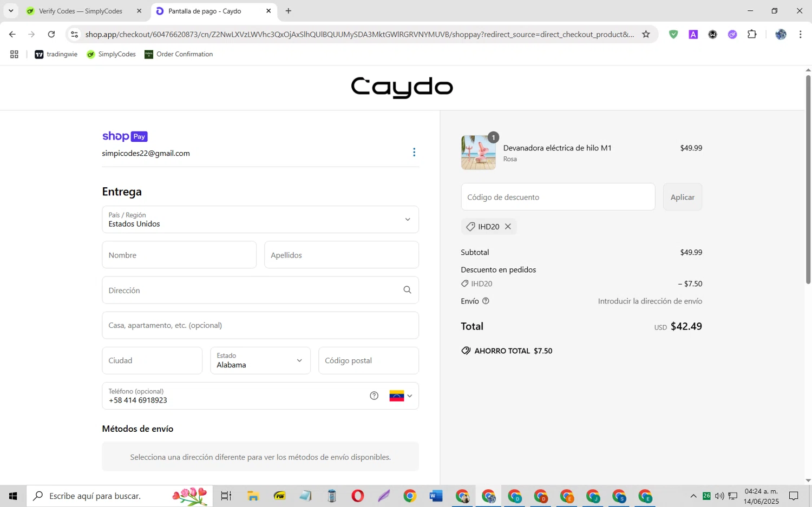Click the Código postal field
The height and width of the screenshot is (507, 812).
[x=369, y=360]
